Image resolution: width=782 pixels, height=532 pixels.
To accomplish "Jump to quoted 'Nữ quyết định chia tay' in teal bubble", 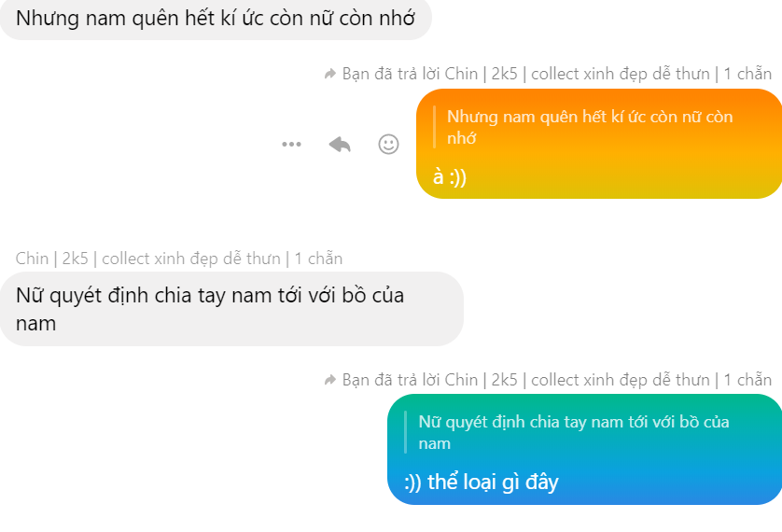I will point(574,432).
